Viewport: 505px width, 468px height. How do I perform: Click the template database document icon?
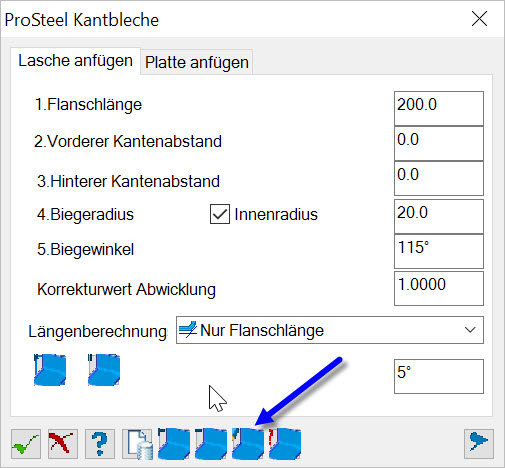coord(137,444)
